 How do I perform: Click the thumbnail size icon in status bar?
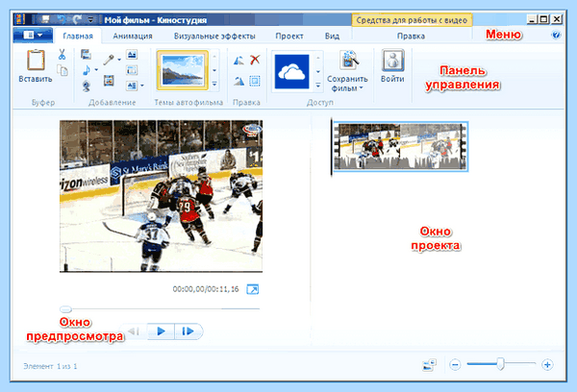[x=429, y=365]
